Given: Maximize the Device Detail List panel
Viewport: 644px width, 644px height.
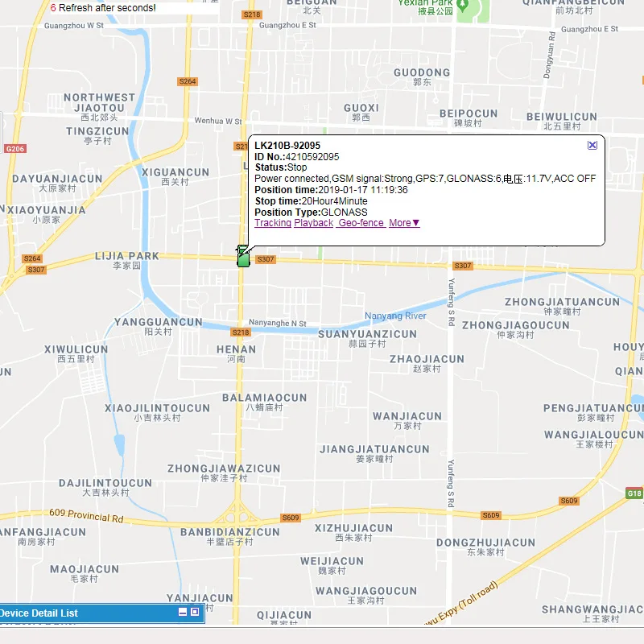Looking at the screenshot, I should tap(195, 612).
